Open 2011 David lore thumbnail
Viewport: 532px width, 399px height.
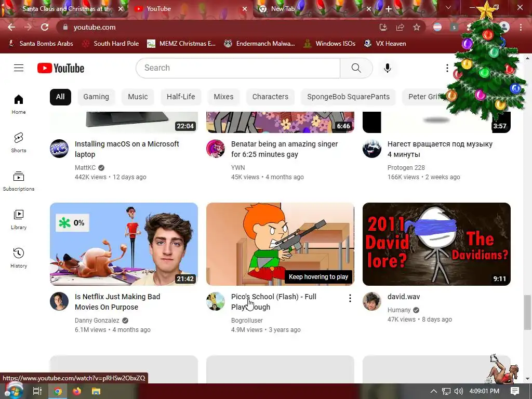point(436,244)
